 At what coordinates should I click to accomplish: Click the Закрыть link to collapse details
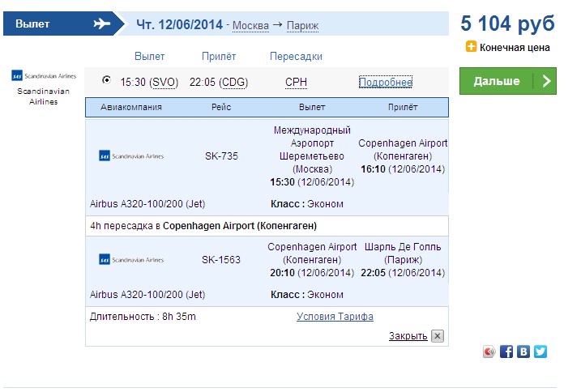(408, 336)
